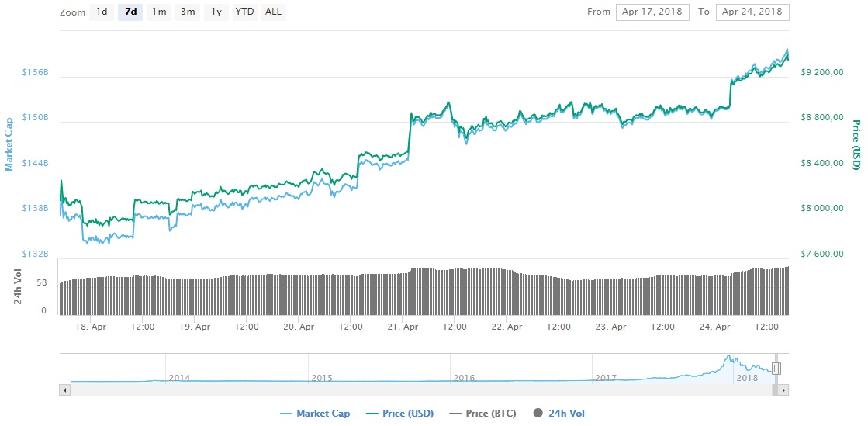868x426 pixels.
Task: Set zoom range to 1d
Action: tap(102, 12)
